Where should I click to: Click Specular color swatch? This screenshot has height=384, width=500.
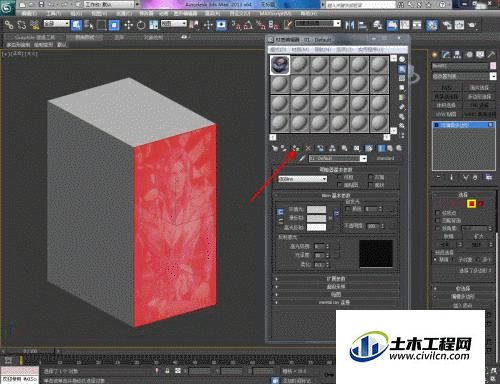click(316, 227)
